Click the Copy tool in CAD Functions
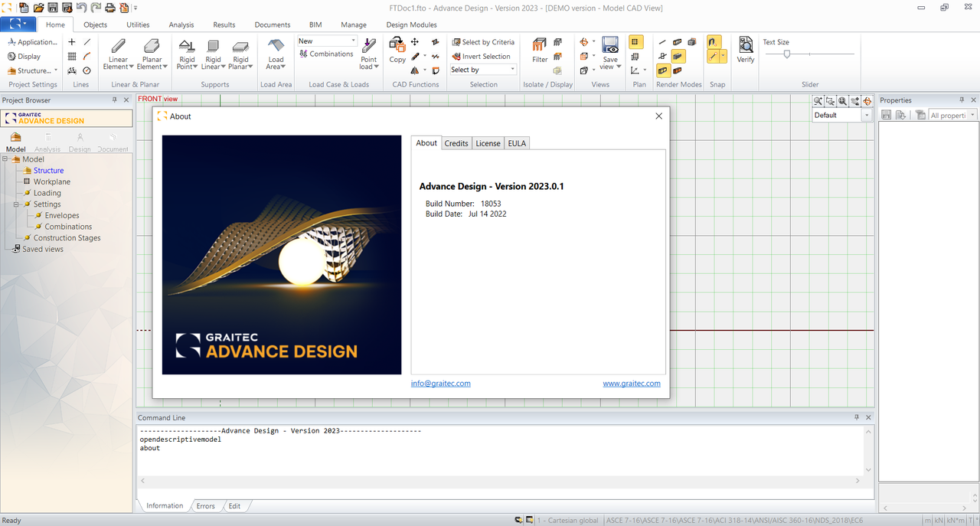 coord(397,51)
